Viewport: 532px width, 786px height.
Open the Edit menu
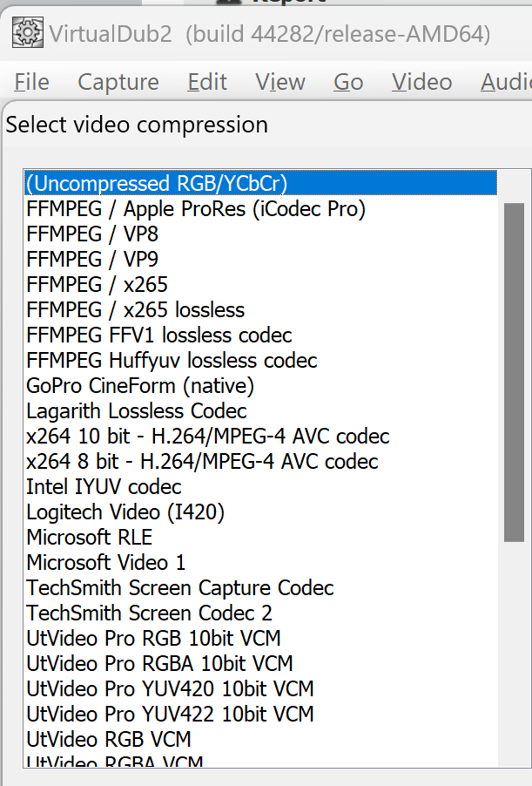coord(207,82)
